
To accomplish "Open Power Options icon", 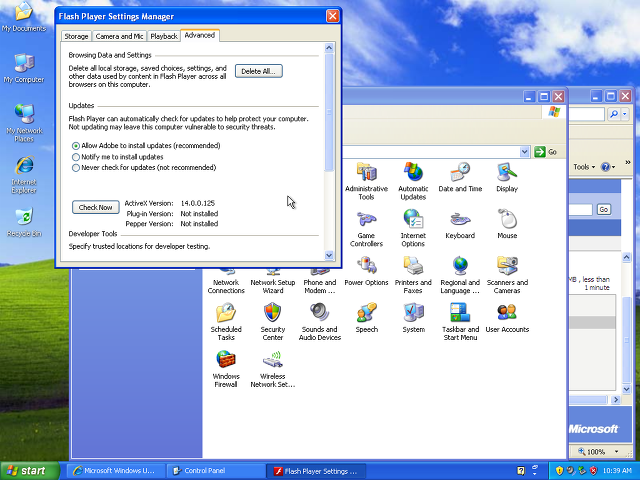I will click(x=366, y=271).
